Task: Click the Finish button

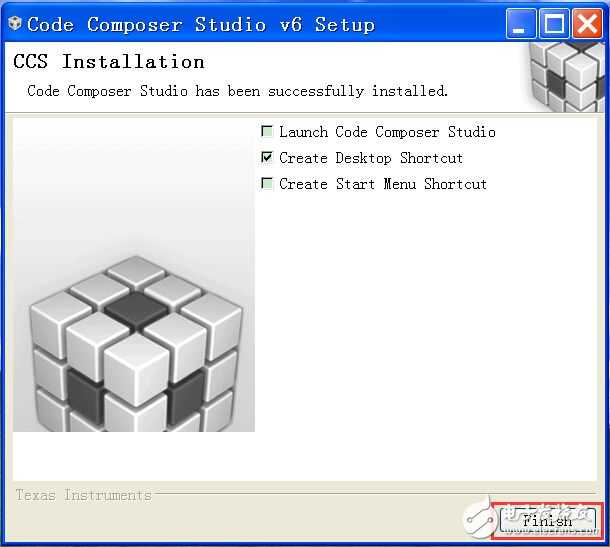Action: 547,520
